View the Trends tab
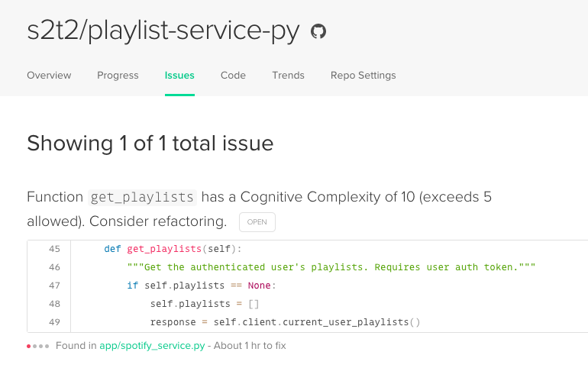Image resolution: width=588 pixels, height=368 pixels. coord(288,76)
